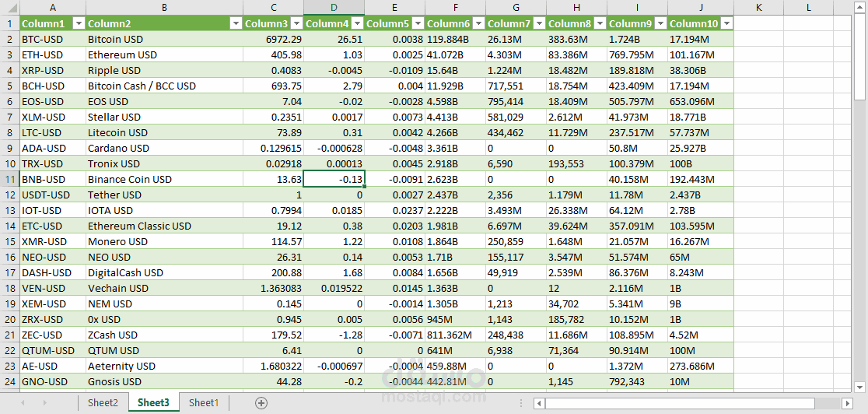Open Column10 filter dropdown
The height and width of the screenshot is (414, 868).
(727, 23)
